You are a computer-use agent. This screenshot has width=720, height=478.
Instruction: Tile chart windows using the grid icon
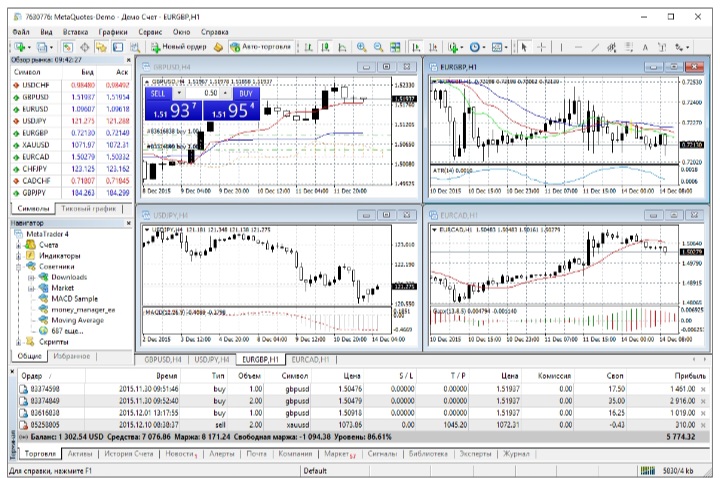395,47
